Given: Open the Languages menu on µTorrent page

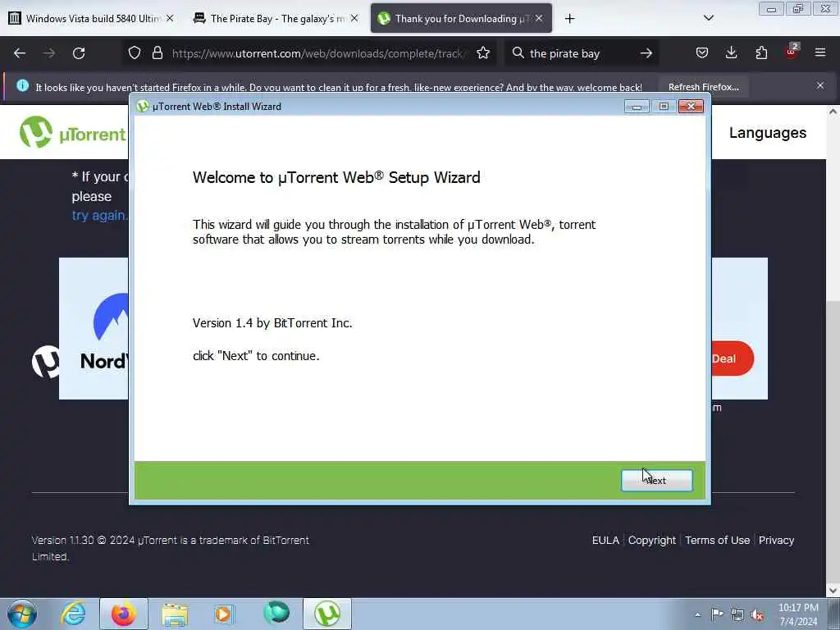Looking at the screenshot, I should tap(767, 133).
